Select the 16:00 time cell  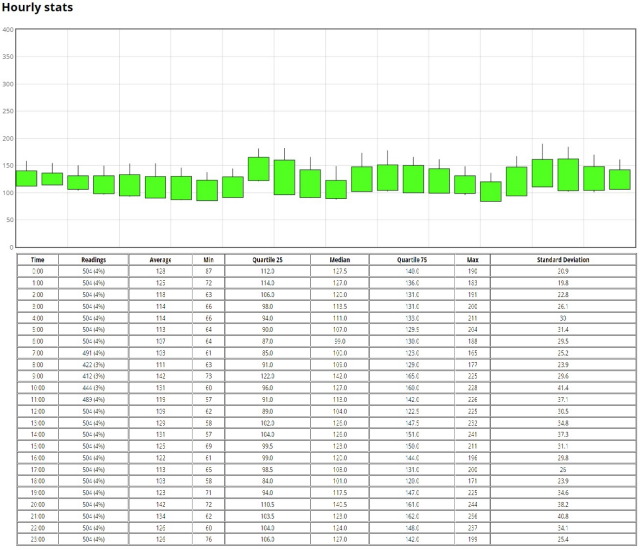click(x=38, y=458)
